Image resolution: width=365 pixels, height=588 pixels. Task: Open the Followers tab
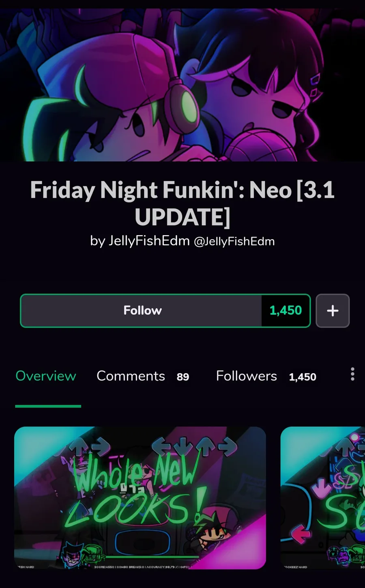click(x=266, y=376)
